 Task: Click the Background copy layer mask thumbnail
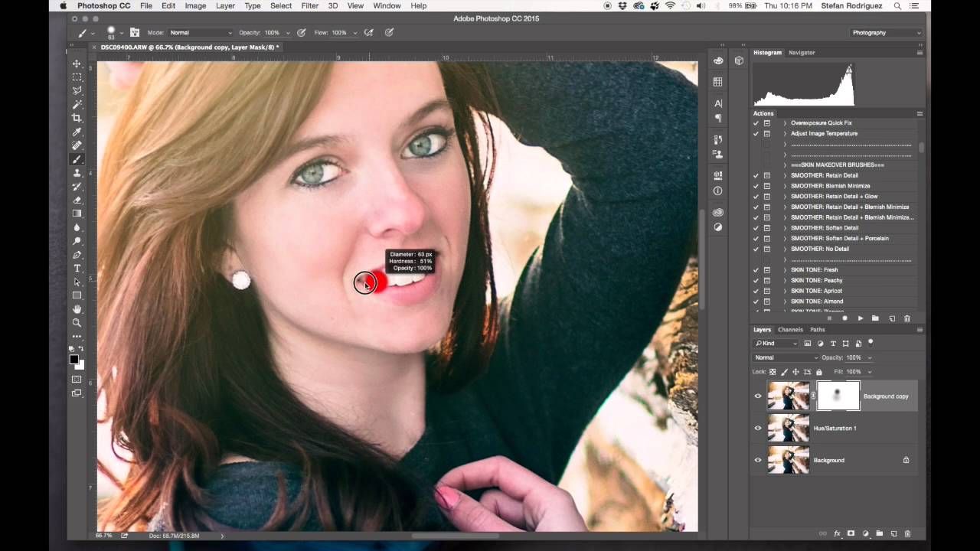click(838, 396)
